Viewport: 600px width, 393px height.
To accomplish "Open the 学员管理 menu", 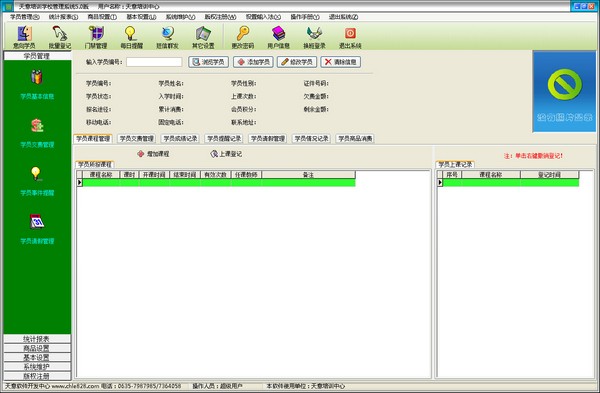I will [24, 17].
